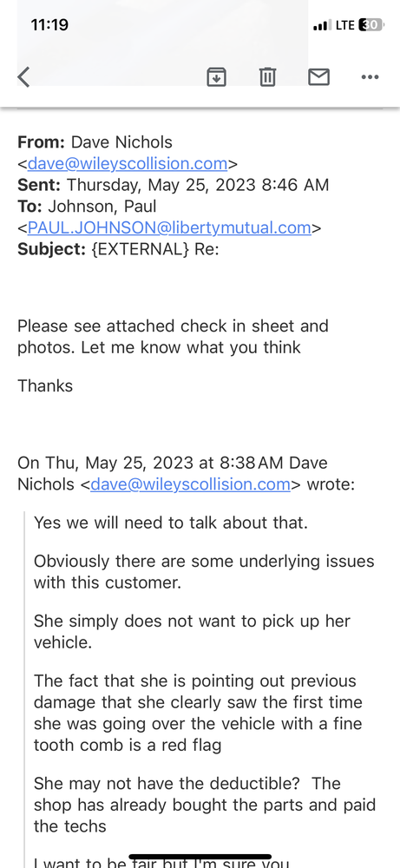Screen dimensions: 400x868
Task: Tap sender name Dave Nichols
Action: [x=121, y=142]
